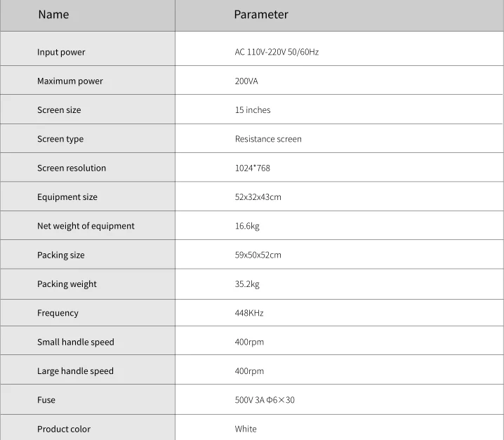Select the Large handle speed label
This screenshot has width=504, height=440.
click(76, 371)
